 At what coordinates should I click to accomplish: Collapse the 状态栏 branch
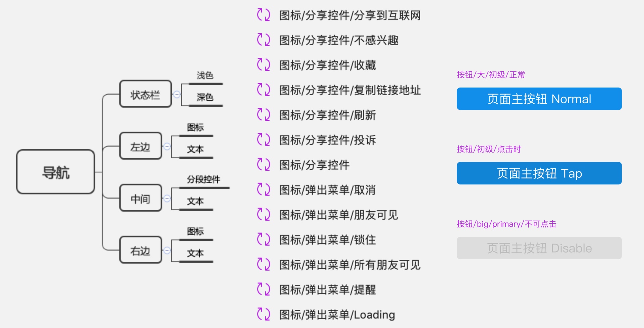coord(177,95)
